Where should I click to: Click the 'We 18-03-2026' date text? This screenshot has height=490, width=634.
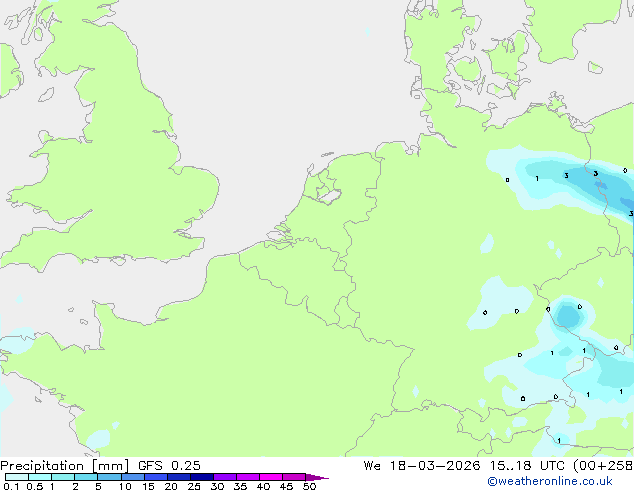tap(422, 466)
